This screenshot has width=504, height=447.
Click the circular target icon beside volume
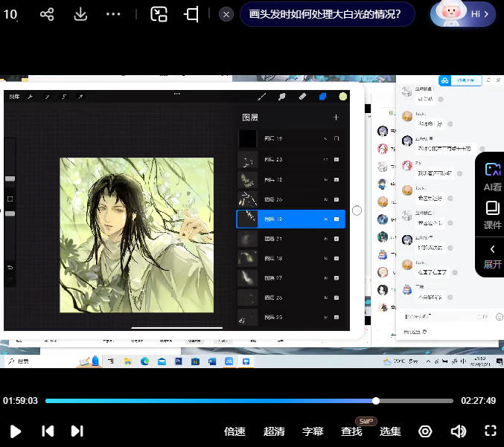425,431
